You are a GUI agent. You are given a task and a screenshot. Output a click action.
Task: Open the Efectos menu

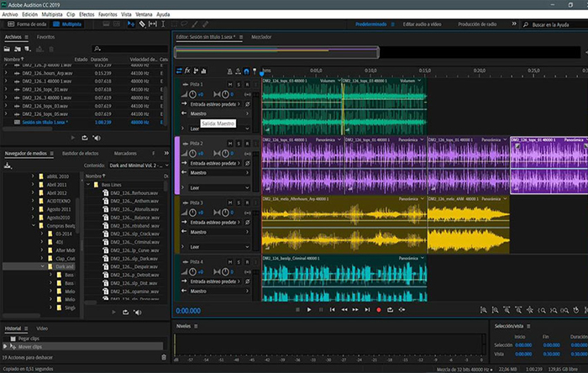(87, 14)
